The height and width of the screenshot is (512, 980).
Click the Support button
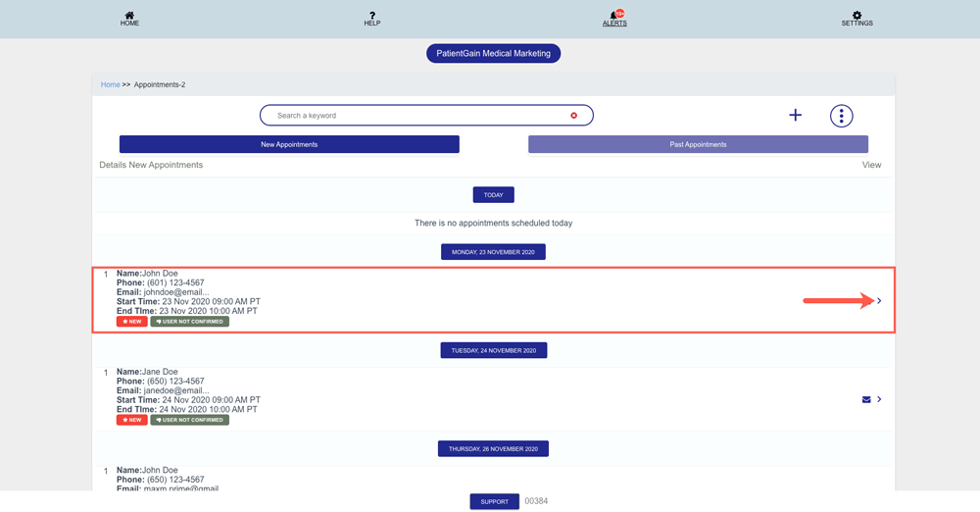494,501
